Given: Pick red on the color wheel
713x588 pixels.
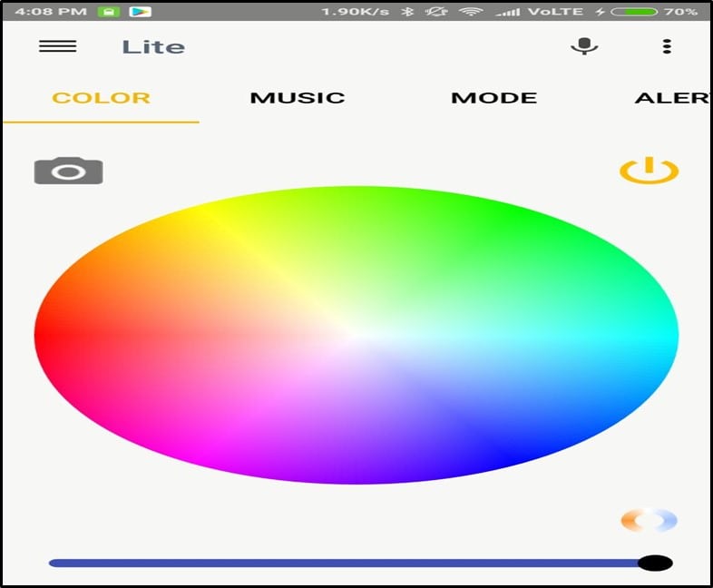Looking at the screenshot, I should tap(54, 336).
